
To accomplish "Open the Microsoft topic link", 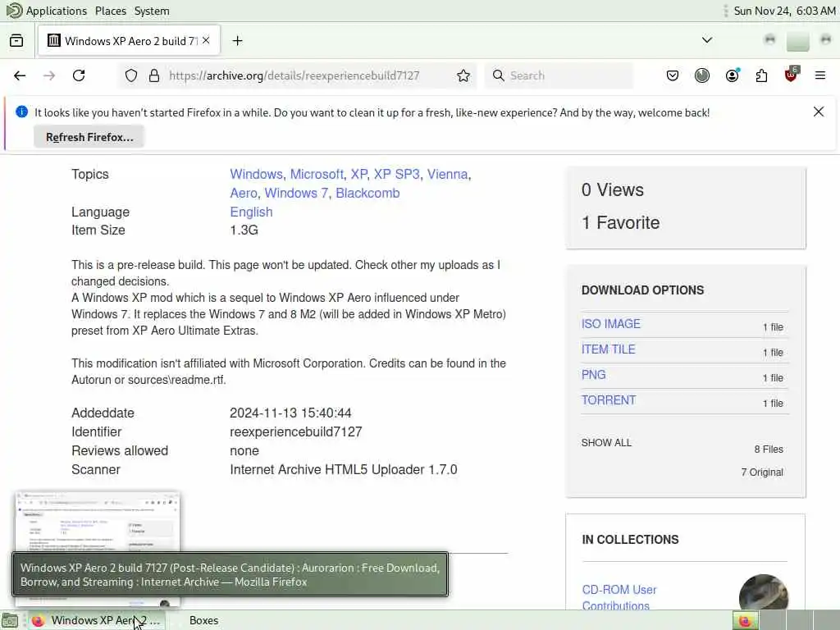I will (317, 174).
